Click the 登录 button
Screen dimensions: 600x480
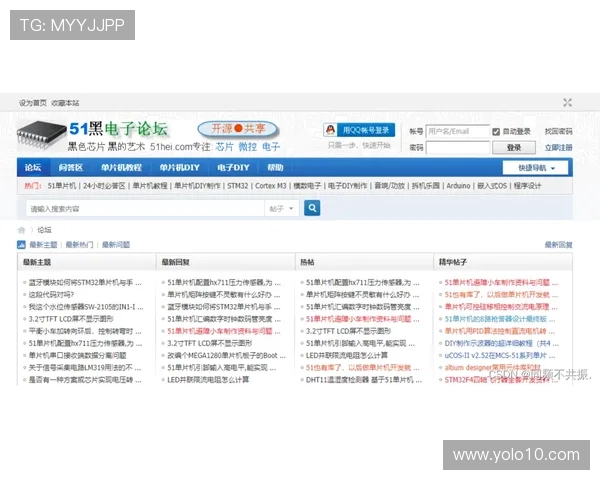pyautogui.click(x=514, y=147)
